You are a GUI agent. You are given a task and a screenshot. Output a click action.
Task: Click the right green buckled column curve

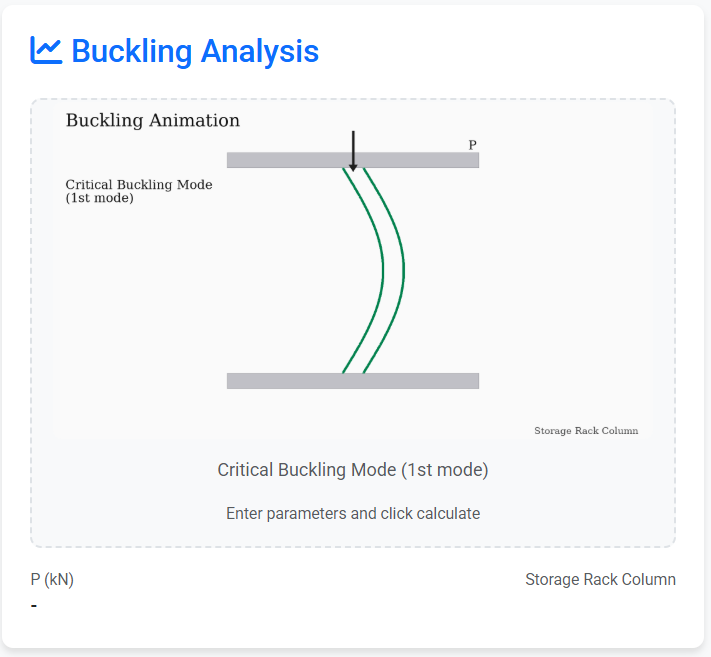click(x=403, y=270)
